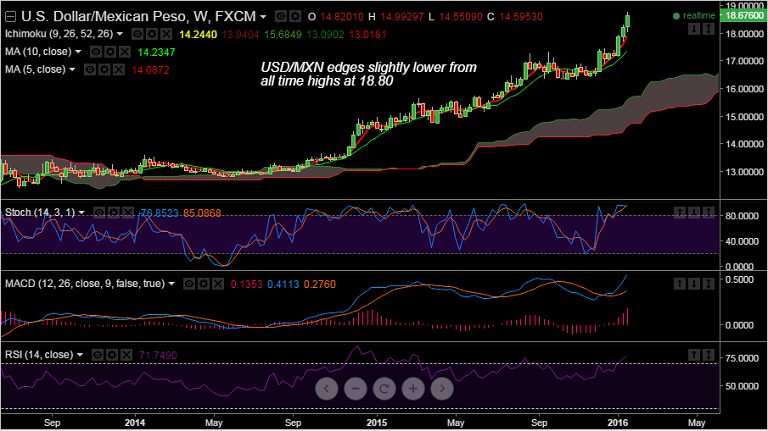Hide the MACD indicator with its eye icon
This screenshot has height=431, width=768.
(x=190, y=284)
